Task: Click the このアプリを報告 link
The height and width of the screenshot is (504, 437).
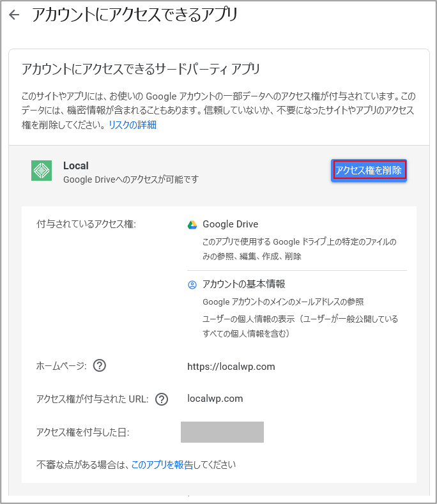Action: point(162,464)
